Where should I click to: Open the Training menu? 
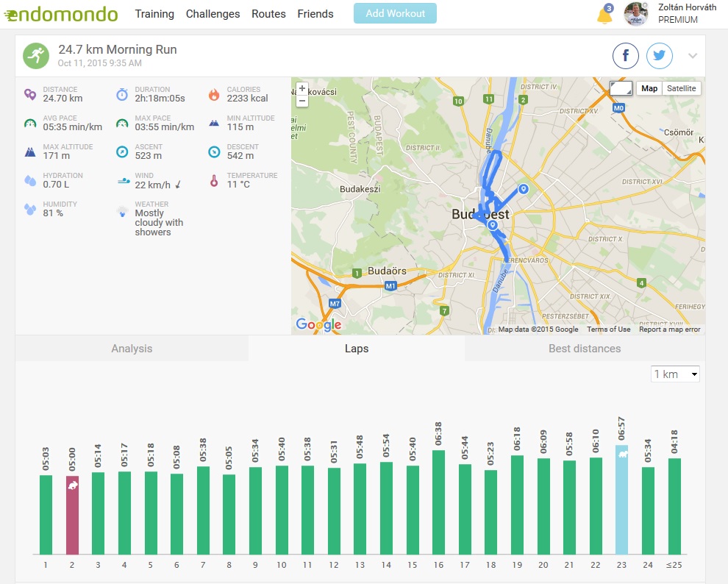(154, 14)
